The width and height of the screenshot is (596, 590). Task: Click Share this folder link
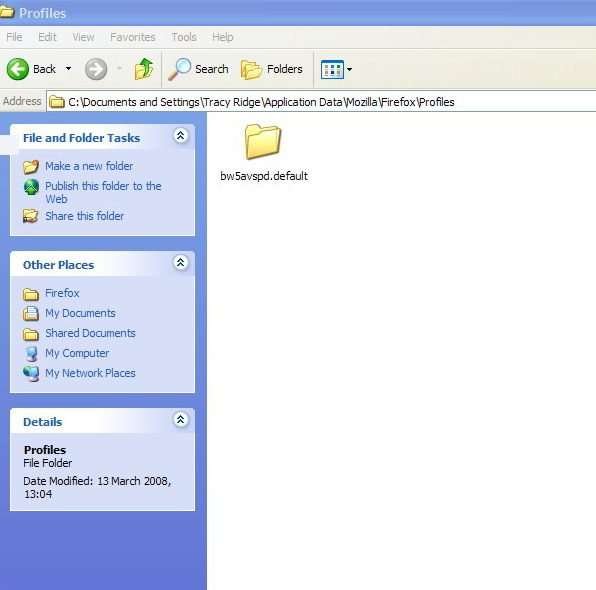(x=84, y=216)
